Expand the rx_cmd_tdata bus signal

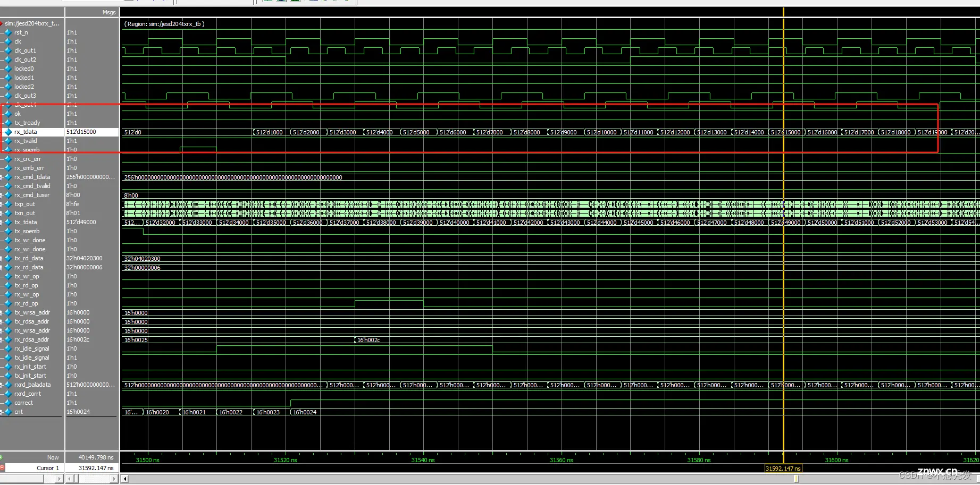[2, 177]
